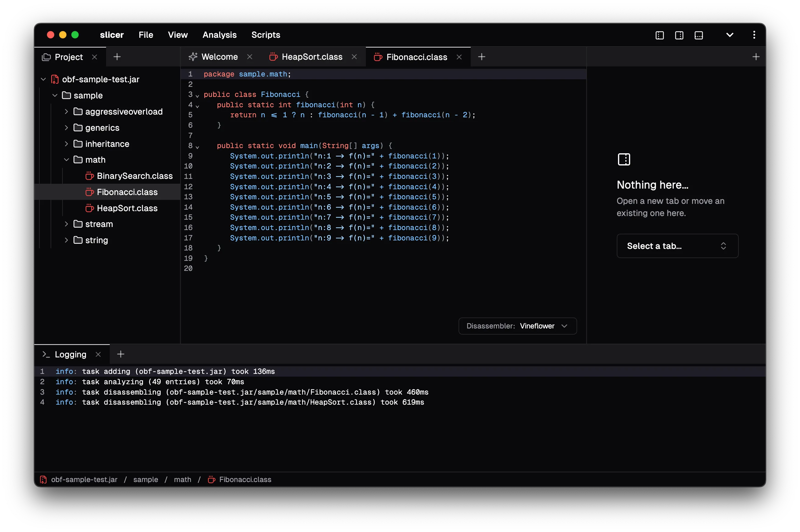Open the vertical three-dot menu
The image size is (800, 532).
pos(754,35)
